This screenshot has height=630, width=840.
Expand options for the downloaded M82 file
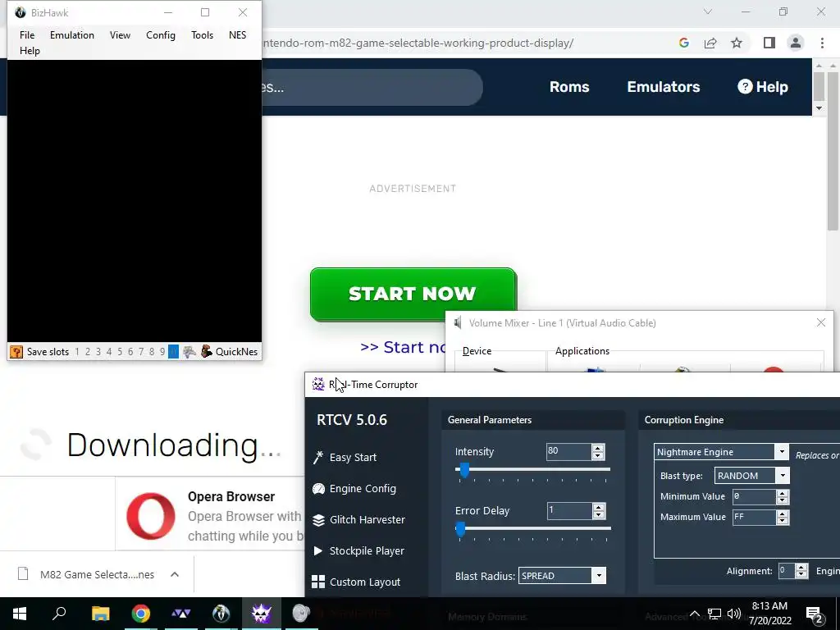click(x=175, y=574)
